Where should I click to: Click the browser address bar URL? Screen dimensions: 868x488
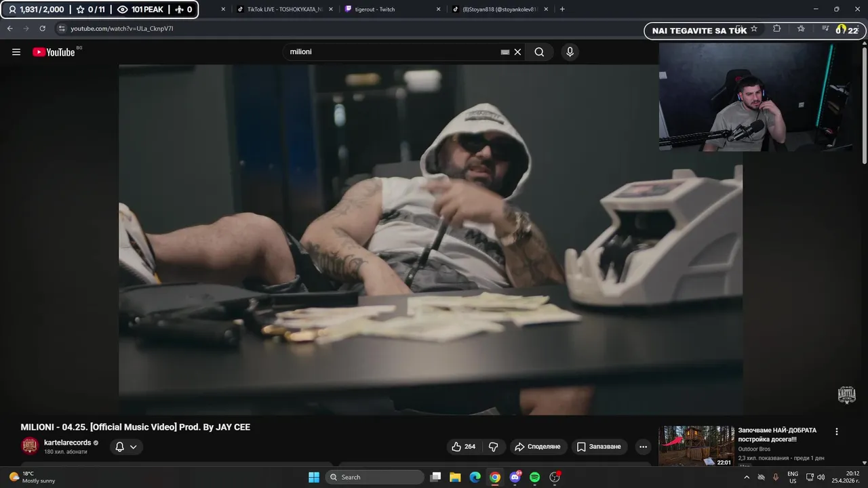[122, 29]
